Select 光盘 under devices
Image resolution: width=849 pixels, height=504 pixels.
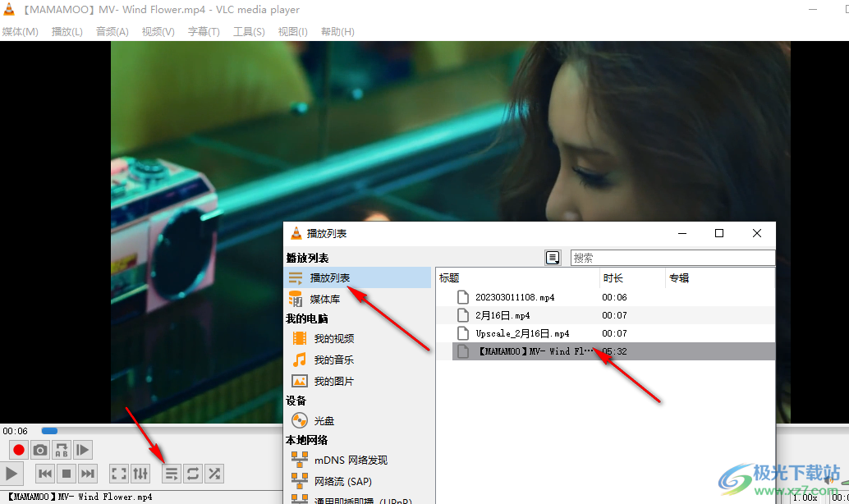324,420
